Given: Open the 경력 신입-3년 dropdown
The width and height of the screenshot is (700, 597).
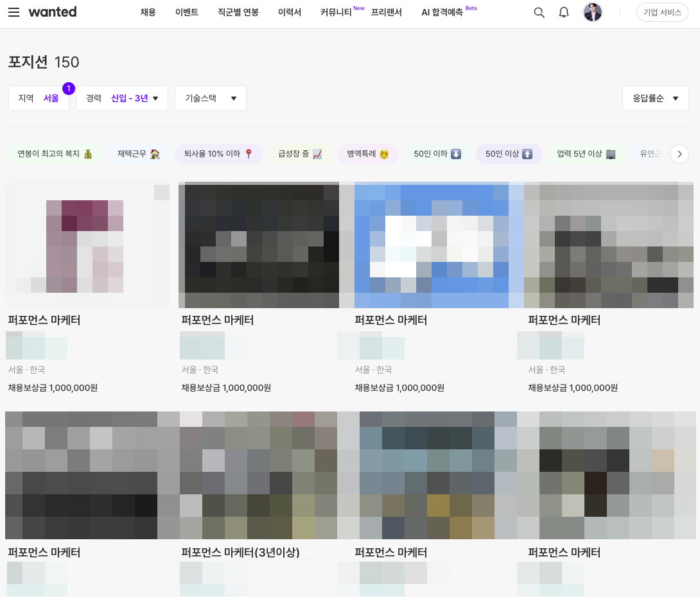Looking at the screenshot, I should pos(121,98).
